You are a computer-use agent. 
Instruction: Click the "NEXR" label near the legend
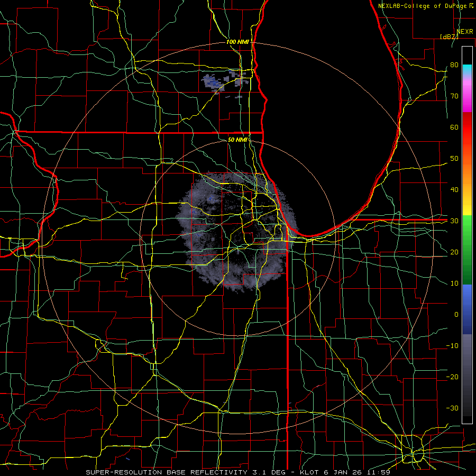464,32
